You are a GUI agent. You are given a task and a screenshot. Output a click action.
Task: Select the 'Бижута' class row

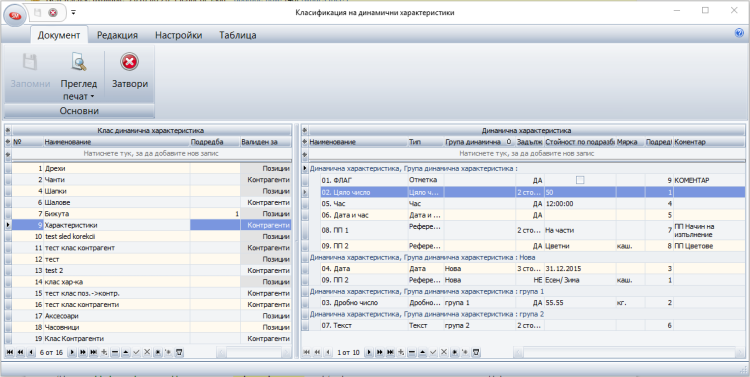coord(151,214)
